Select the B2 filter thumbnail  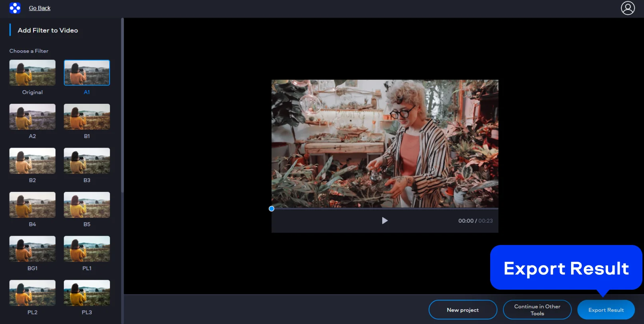[32, 161]
